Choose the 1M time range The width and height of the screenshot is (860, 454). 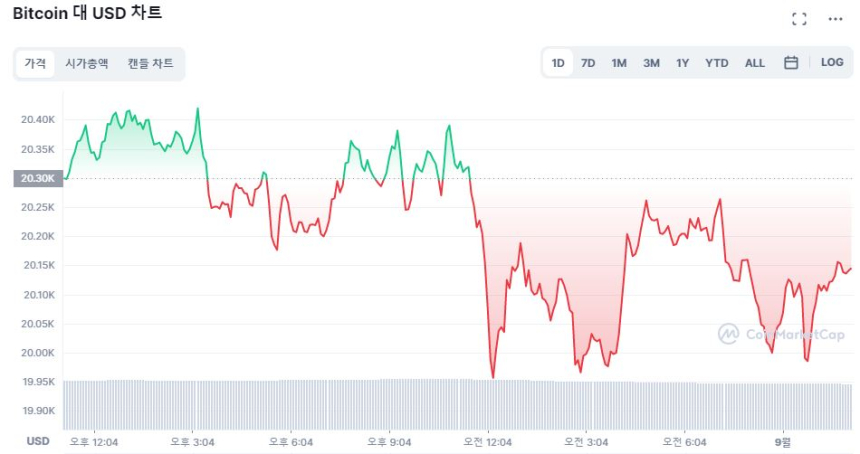point(619,63)
